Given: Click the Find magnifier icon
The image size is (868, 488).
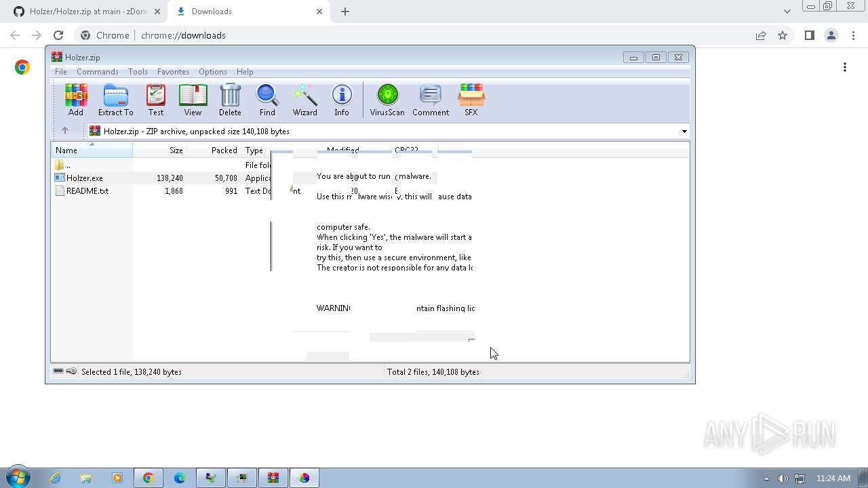Looking at the screenshot, I should (x=267, y=100).
